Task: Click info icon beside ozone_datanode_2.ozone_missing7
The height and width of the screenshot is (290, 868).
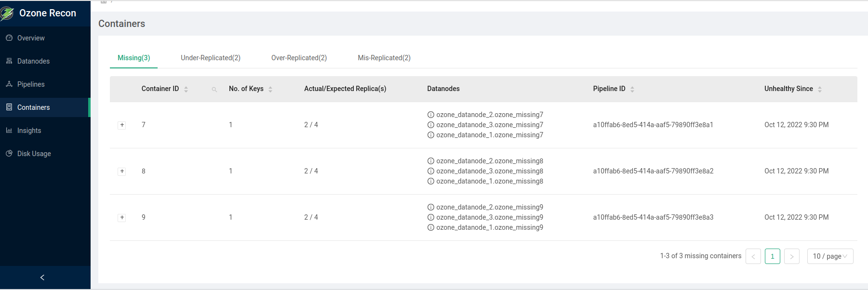Action: pos(431,115)
